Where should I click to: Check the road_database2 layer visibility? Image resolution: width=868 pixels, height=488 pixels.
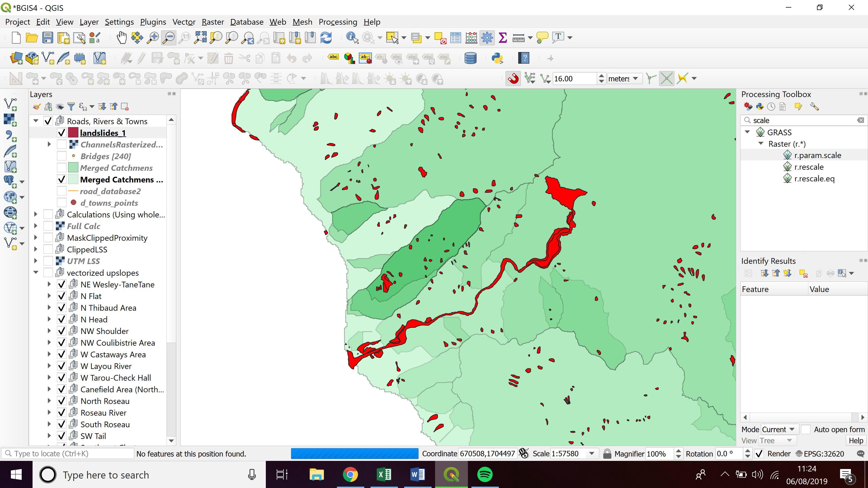(x=61, y=191)
